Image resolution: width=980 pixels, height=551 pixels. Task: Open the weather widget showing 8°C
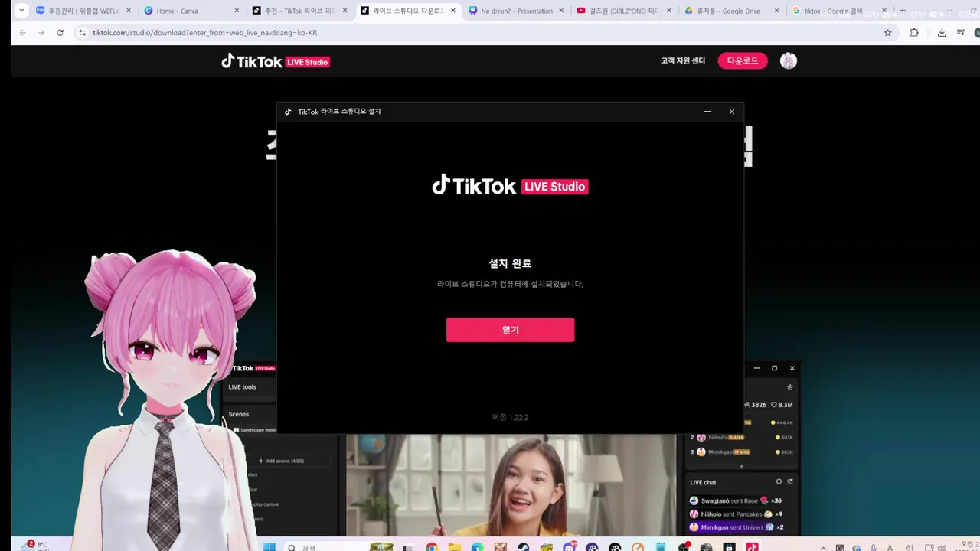point(36,545)
